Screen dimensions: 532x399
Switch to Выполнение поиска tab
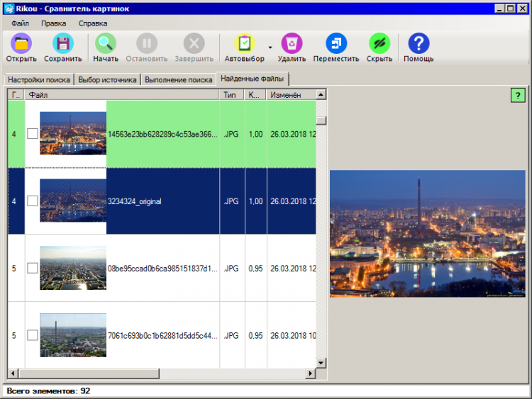point(179,79)
